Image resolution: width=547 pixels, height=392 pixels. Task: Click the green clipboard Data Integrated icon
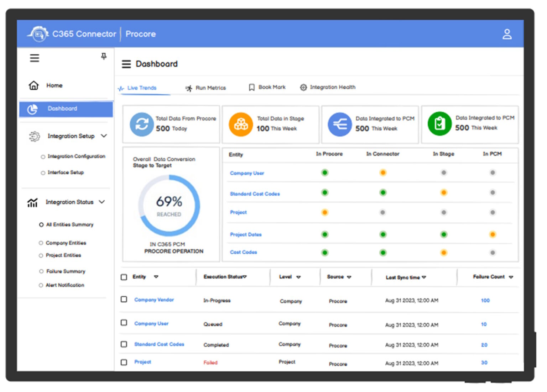pyautogui.click(x=439, y=124)
